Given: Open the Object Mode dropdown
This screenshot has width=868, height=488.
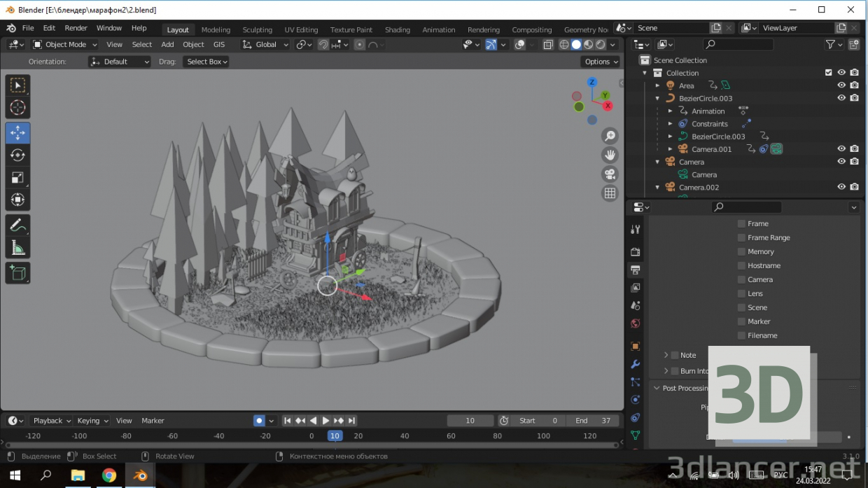Looking at the screenshot, I should [x=64, y=44].
